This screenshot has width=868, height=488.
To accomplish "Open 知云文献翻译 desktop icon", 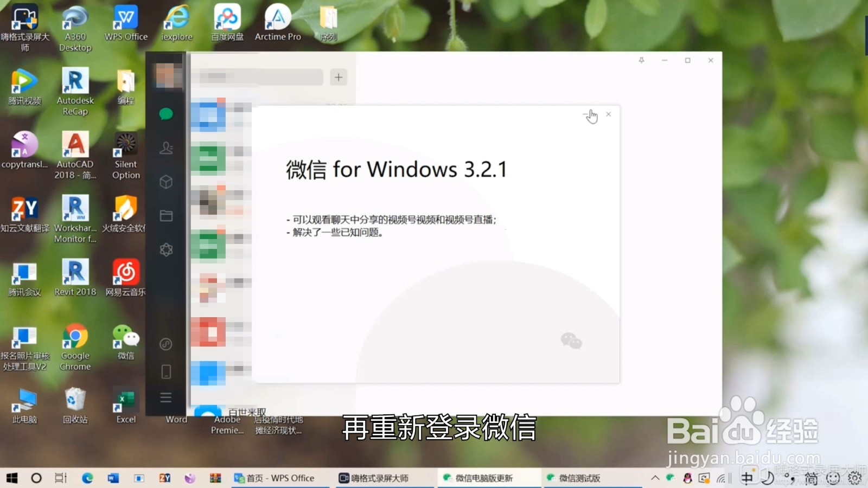I will tap(24, 214).
